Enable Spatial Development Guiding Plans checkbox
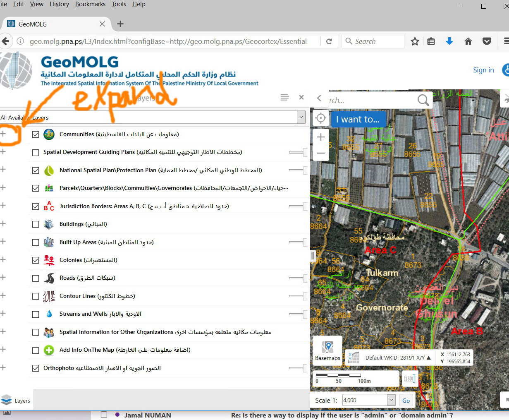Image resolution: width=509 pixels, height=420 pixels. pyautogui.click(x=36, y=152)
